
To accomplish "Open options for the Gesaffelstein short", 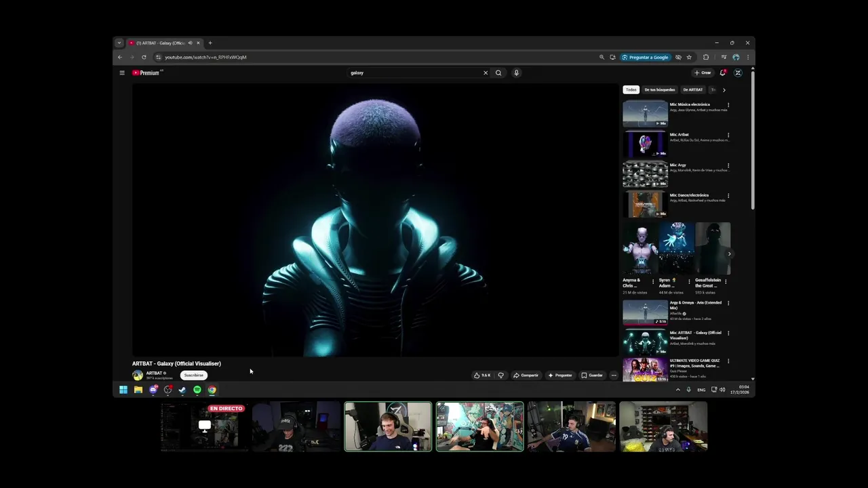I will [726, 282].
